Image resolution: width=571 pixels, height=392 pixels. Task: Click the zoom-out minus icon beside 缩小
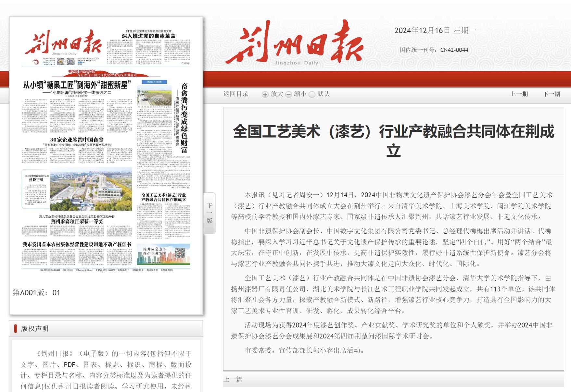point(288,94)
